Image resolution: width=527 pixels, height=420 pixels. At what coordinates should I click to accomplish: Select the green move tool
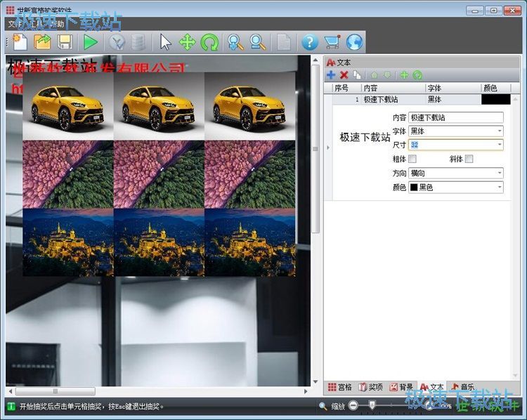click(x=187, y=43)
